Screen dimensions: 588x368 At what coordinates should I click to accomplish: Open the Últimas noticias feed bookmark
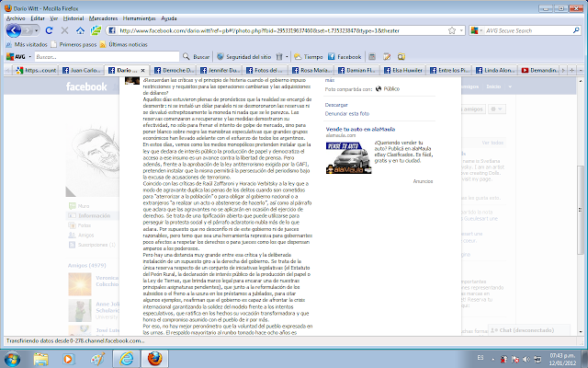124,44
